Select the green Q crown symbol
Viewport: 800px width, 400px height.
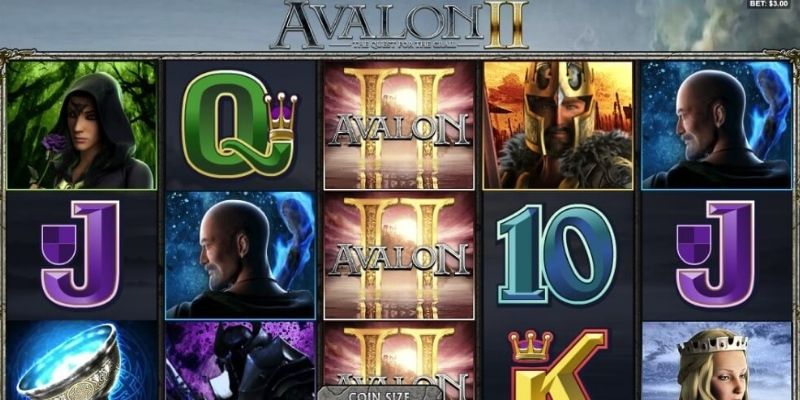point(239,124)
